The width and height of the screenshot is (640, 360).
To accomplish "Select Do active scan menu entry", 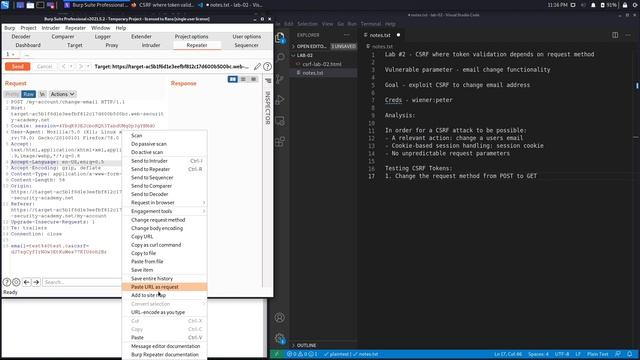I will pos(164,152).
